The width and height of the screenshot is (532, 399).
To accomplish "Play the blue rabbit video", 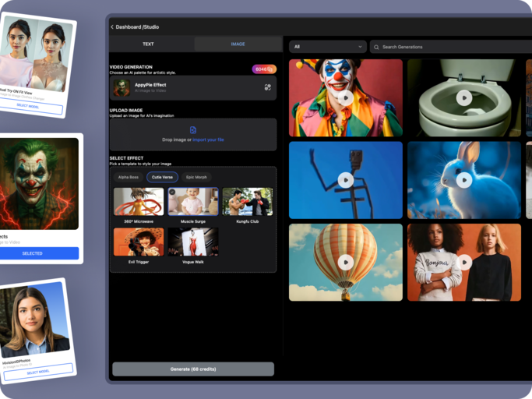I will [x=463, y=180].
